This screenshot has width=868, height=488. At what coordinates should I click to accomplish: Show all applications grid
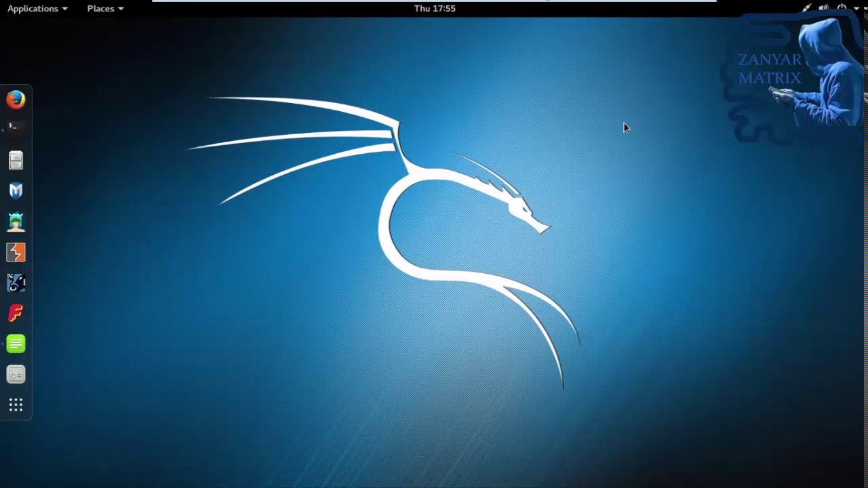pos(16,405)
